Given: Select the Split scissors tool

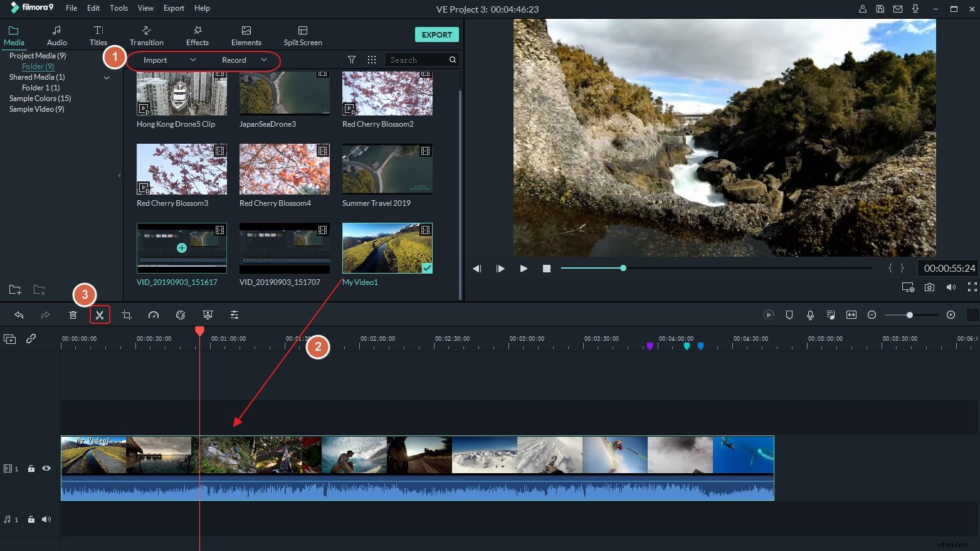Looking at the screenshot, I should tap(100, 314).
